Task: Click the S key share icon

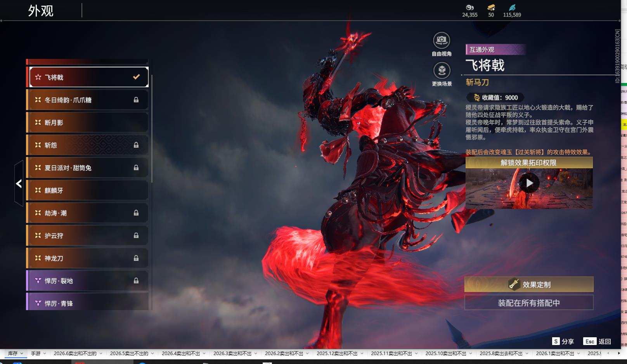Action: [x=556, y=341]
